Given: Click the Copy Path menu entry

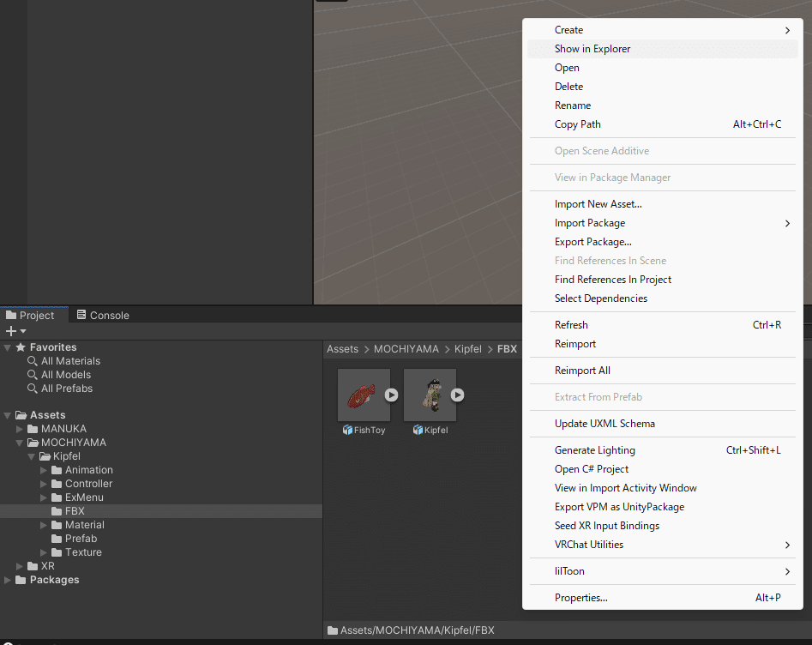Looking at the screenshot, I should (575, 124).
